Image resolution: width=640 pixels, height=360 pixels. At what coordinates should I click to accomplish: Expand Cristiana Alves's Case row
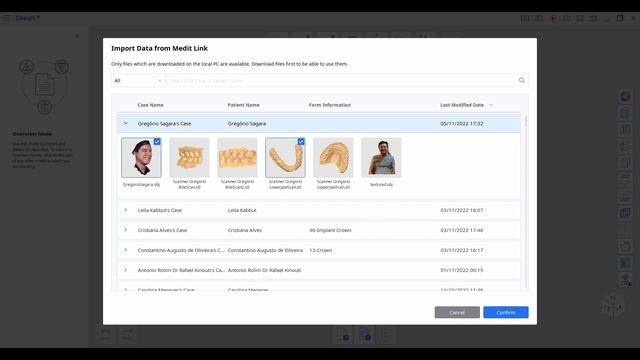click(126, 230)
